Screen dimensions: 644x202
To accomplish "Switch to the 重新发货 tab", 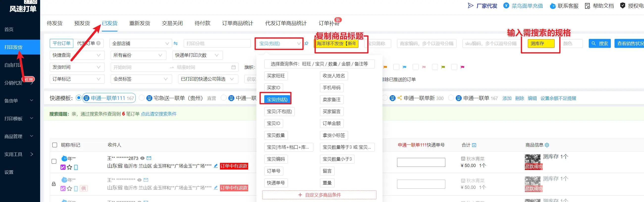I will pos(140,23).
